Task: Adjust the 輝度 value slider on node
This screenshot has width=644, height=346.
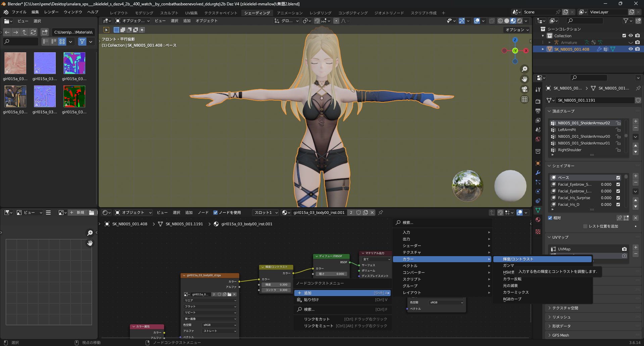Action: coord(276,285)
